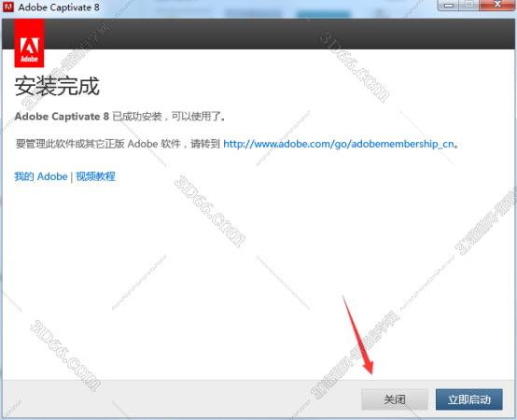Minimize the Adobe Captivate 8 window
Image resolution: width=517 pixels, height=420 pixels.
pyautogui.click(x=449, y=5)
